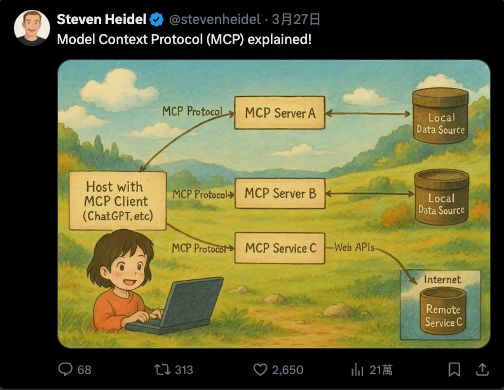
Task: Click the share upload icon
Action: 482,369
